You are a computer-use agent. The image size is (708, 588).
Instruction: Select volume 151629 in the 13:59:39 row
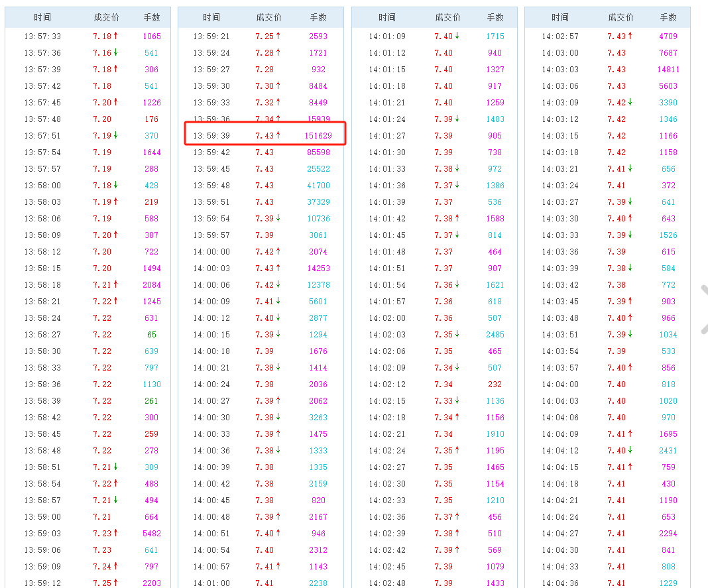tap(318, 135)
